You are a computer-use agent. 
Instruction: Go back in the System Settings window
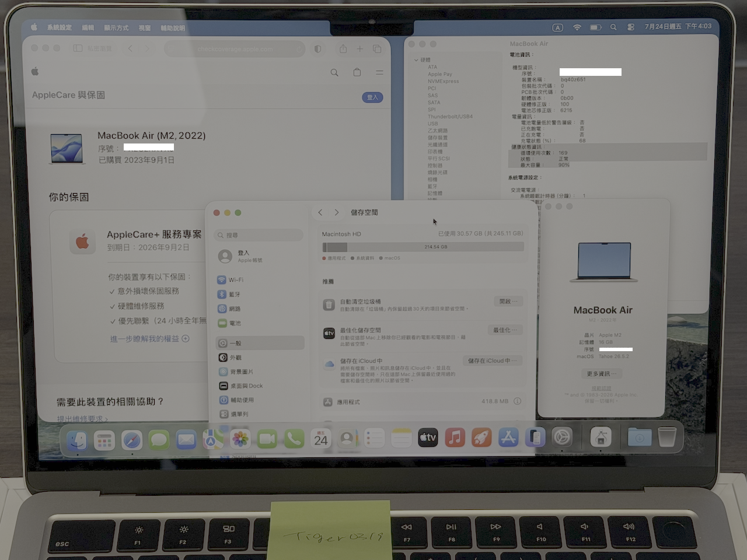coord(320,212)
